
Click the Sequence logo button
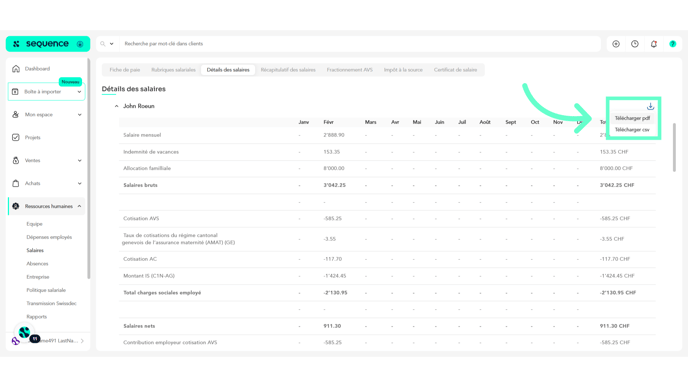[47, 44]
